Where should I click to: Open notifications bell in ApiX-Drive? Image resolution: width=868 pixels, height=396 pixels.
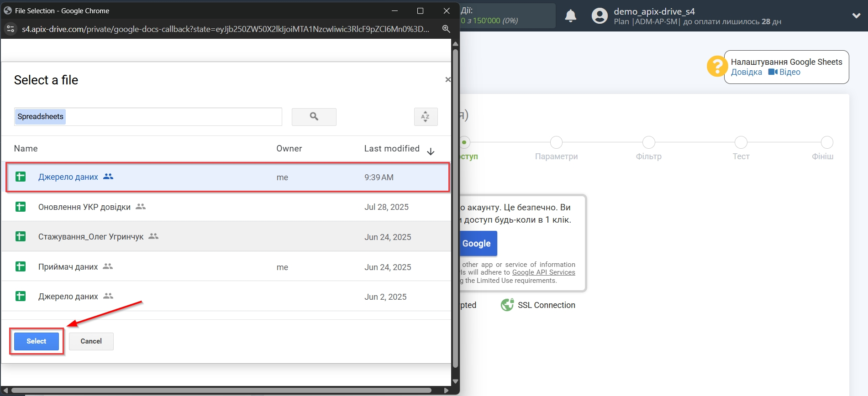pos(571,16)
